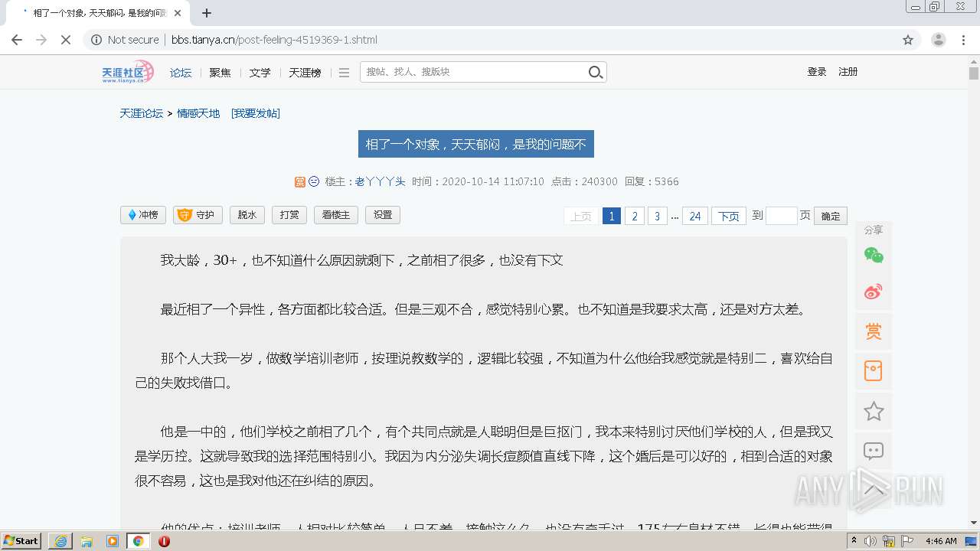
Task: Close the current Tianya tab
Action: click(x=178, y=13)
